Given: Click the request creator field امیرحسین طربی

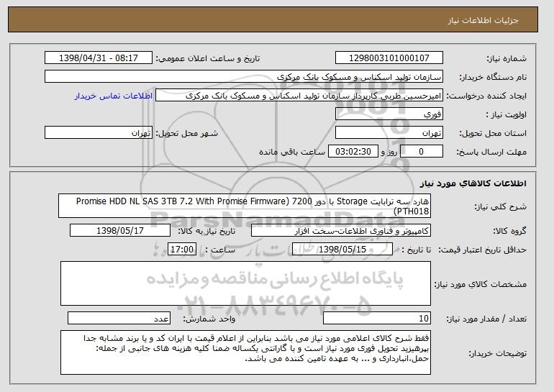Looking at the screenshot, I should (299, 96).
